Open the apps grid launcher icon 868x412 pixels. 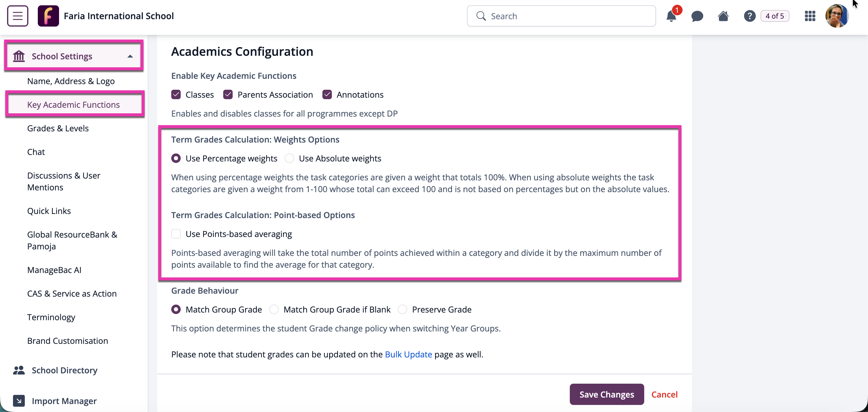(x=810, y=16)
